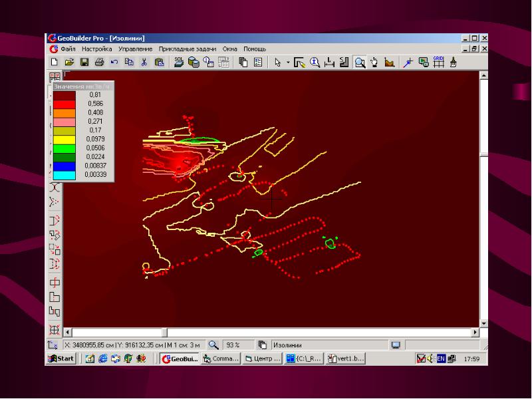Click the yellow 0,0979 legend color swatch
Image resolution: width=532 pixels, height=399 pixels.
pos(65,139)
